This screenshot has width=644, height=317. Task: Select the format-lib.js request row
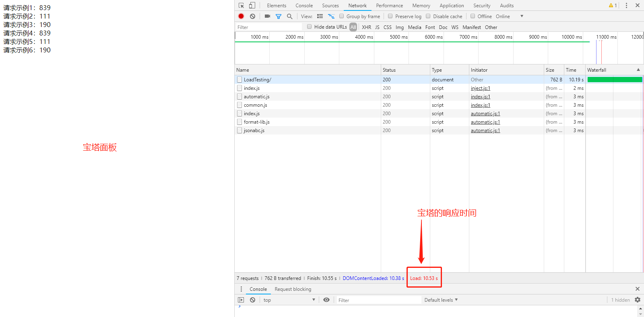coord(438,122)
